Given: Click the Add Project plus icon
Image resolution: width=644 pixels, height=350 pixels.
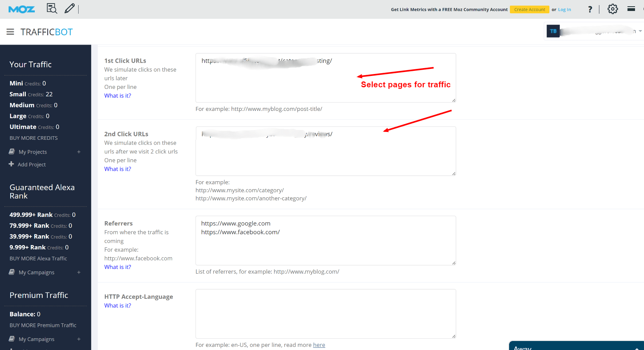Looking at the screenshot, I should point(11,164).
